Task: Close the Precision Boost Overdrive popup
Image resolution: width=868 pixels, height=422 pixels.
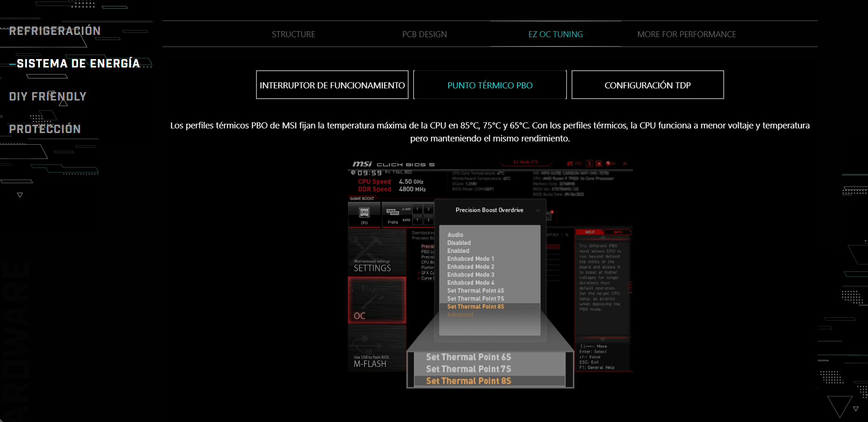Action: click(538, 211)
